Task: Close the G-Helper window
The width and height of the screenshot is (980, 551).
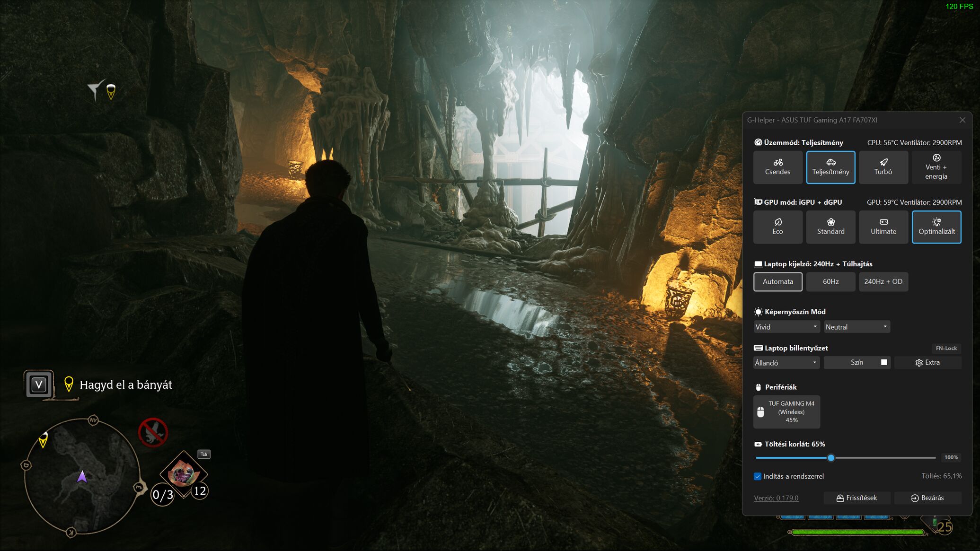Action: tap(962, 120)
